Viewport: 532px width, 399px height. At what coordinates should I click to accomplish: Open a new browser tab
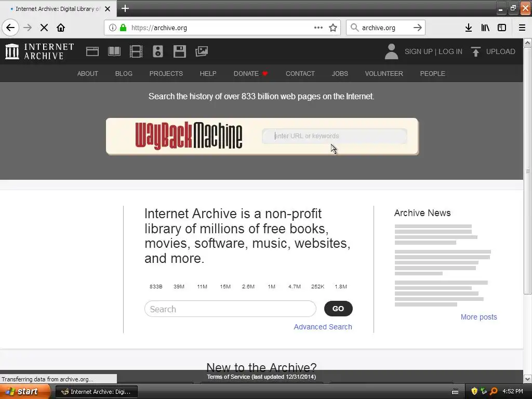125,8
